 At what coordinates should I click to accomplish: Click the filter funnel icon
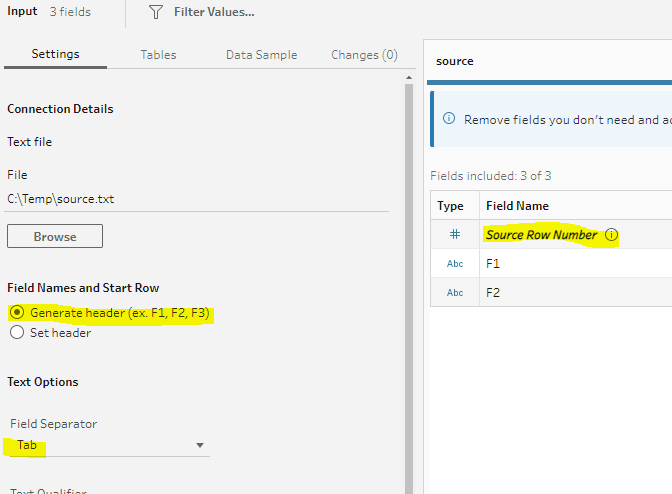point(156,12)
